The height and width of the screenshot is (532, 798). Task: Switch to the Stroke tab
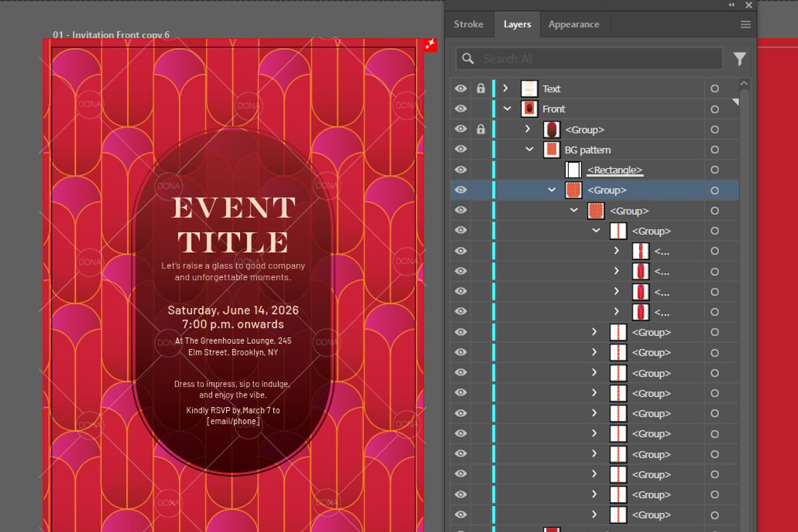pyautogui.click(x=469, y=25)
